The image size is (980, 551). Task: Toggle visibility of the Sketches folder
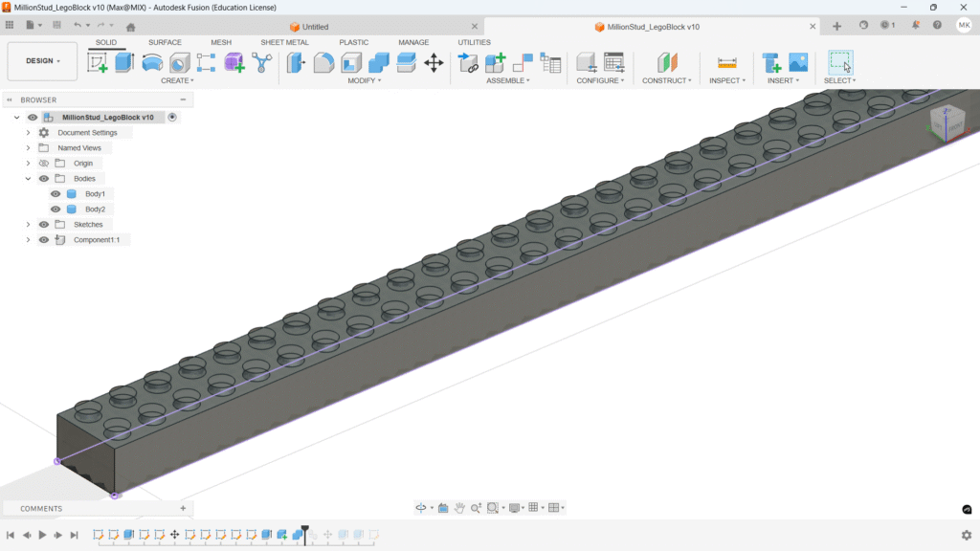click(44, 225)
